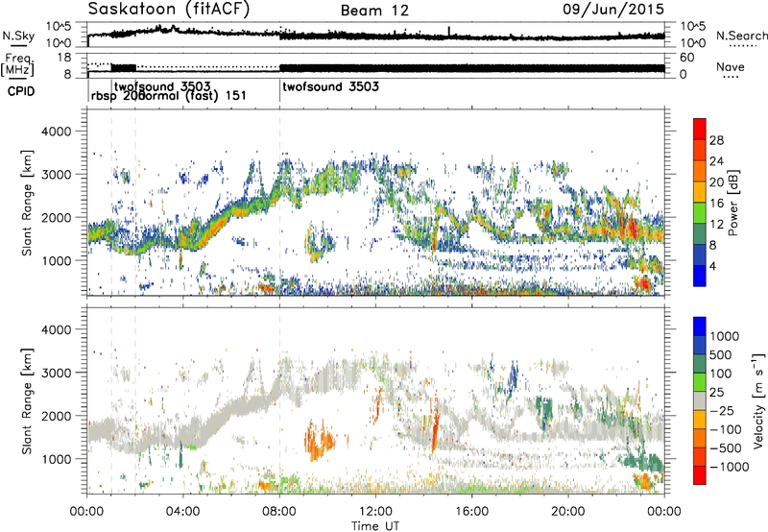Click '4' on the Power color bar

tap(713, 266)
